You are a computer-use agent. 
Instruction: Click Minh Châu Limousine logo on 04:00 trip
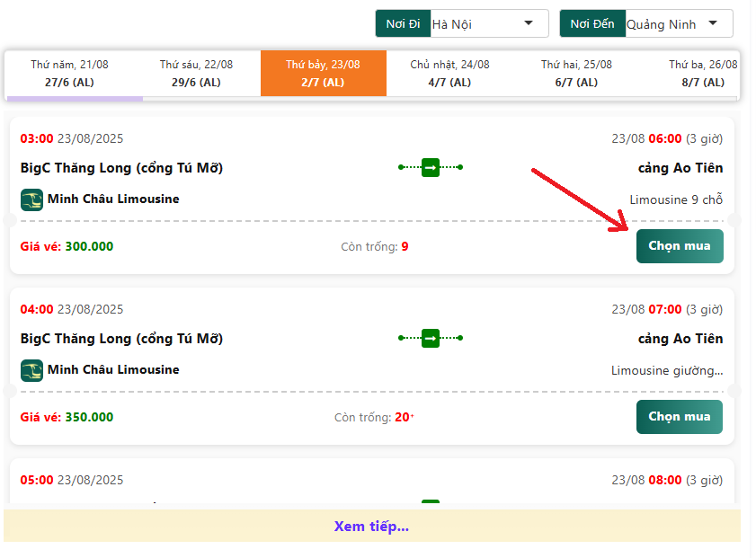(x=31, y=370)
